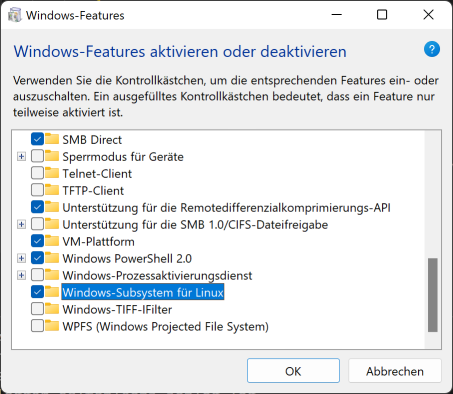Click the Remotedifferenzialkomprimierungs-API folder icon
The height and width of the screenshot is (394, 453).
[x=52, y=207]
